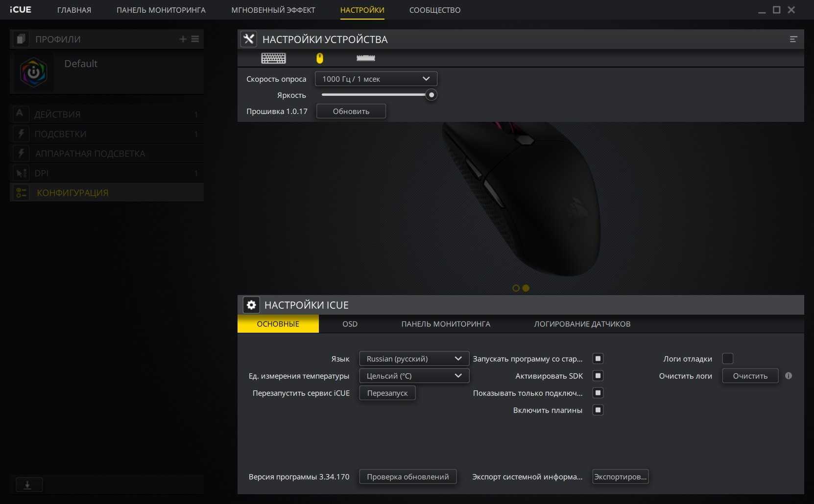Click the Обновить firmware button
The width and height of the screenshot is (814, 504).
(351, 111)
